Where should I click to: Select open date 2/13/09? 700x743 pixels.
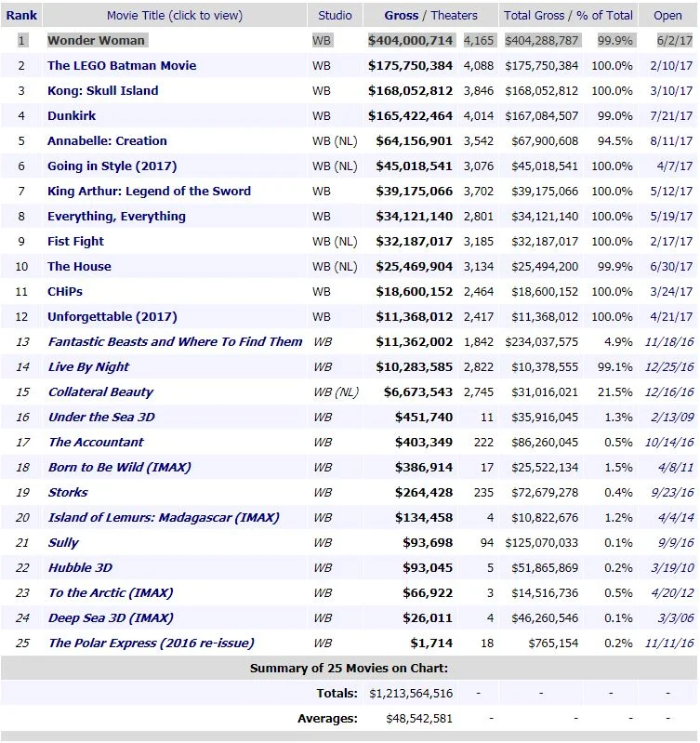point(672,417)
